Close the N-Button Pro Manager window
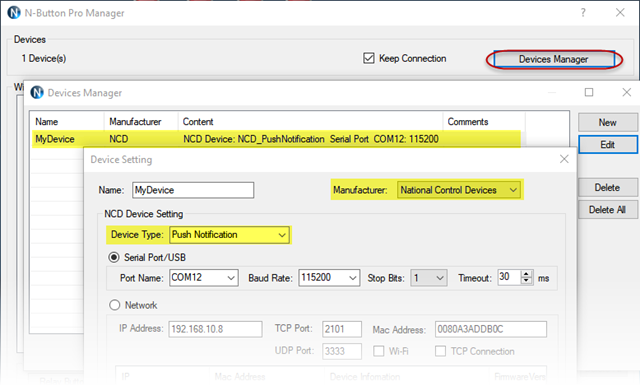The image size is (640, 386). coord(620,13)
